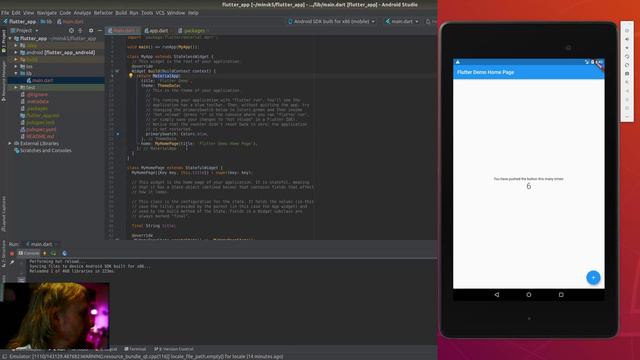Toggle the 1: Project tool window
The height and width of the screenshot is (360, 640).
point(4,42)
